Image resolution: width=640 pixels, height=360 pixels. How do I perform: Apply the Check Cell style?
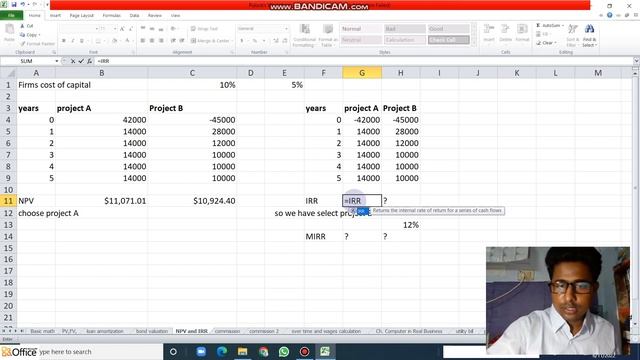[x=448, y=40]
